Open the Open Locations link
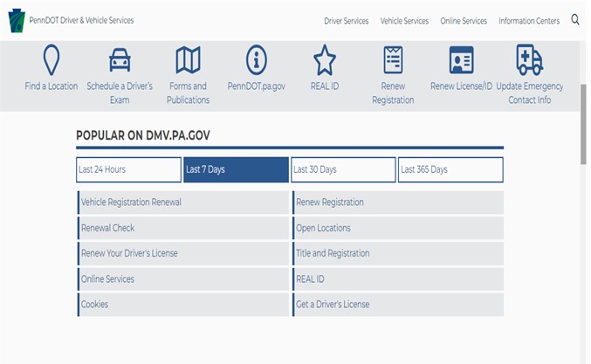591x364 pixels. [x=398, y=228]
